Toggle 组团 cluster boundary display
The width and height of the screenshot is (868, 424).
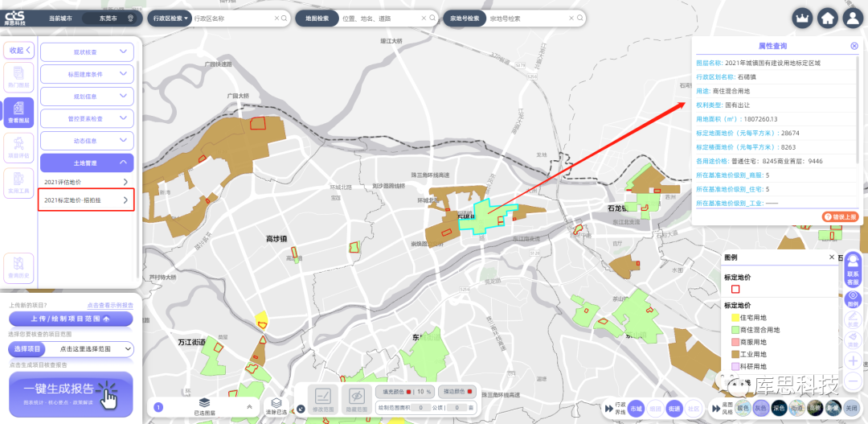[x=655, y=408]
